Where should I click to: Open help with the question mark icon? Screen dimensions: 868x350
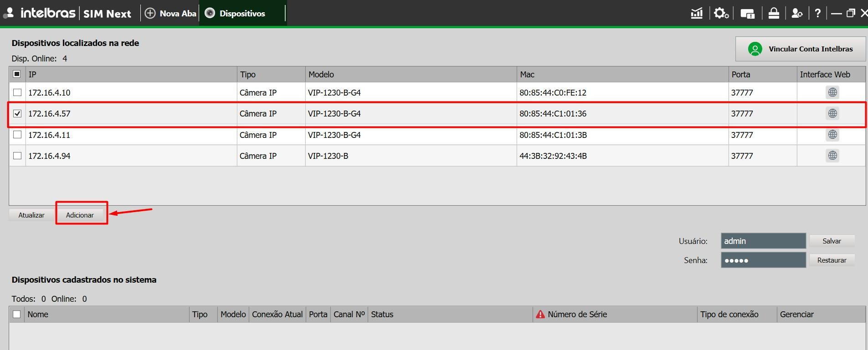(x=818, y=13)
